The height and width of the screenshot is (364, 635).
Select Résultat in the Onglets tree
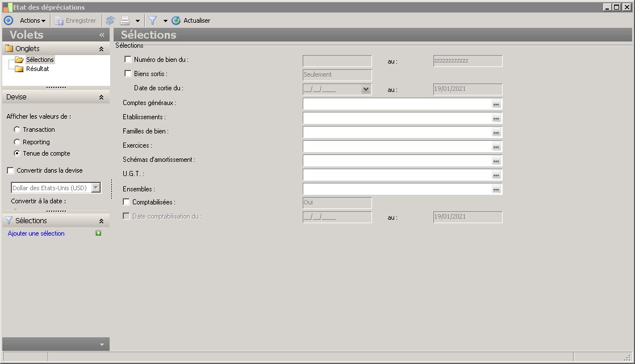coord(37,69)
